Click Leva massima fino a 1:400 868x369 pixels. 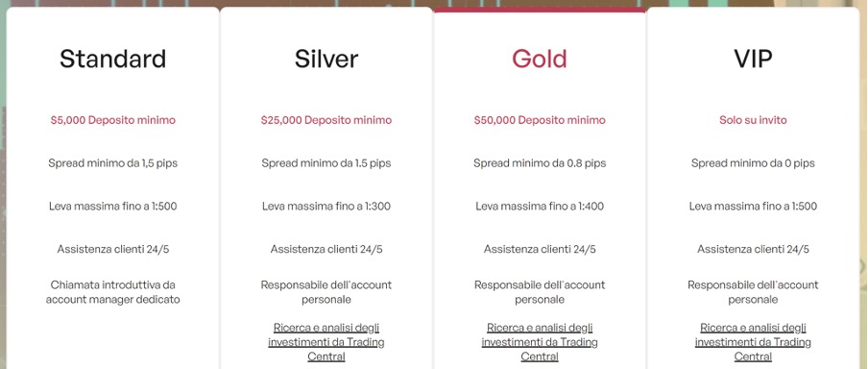pyautogui.click(x=540, y=206)
